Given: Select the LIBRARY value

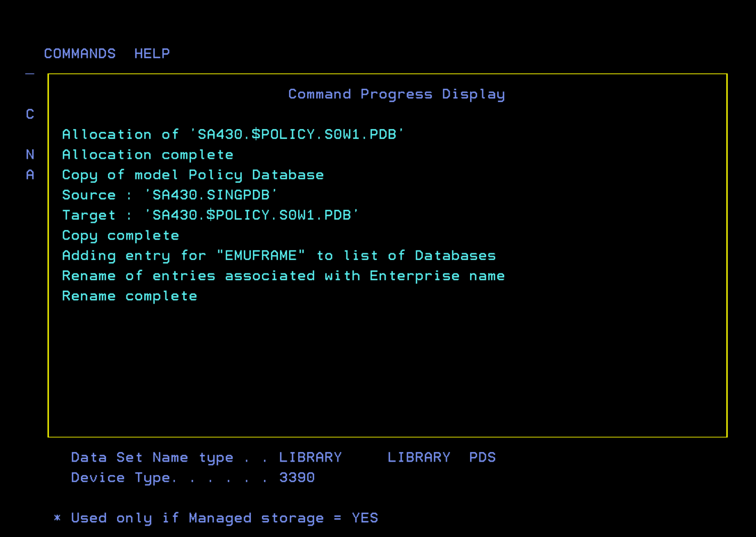Looking at the screenshot, I should tap(310, 457).
